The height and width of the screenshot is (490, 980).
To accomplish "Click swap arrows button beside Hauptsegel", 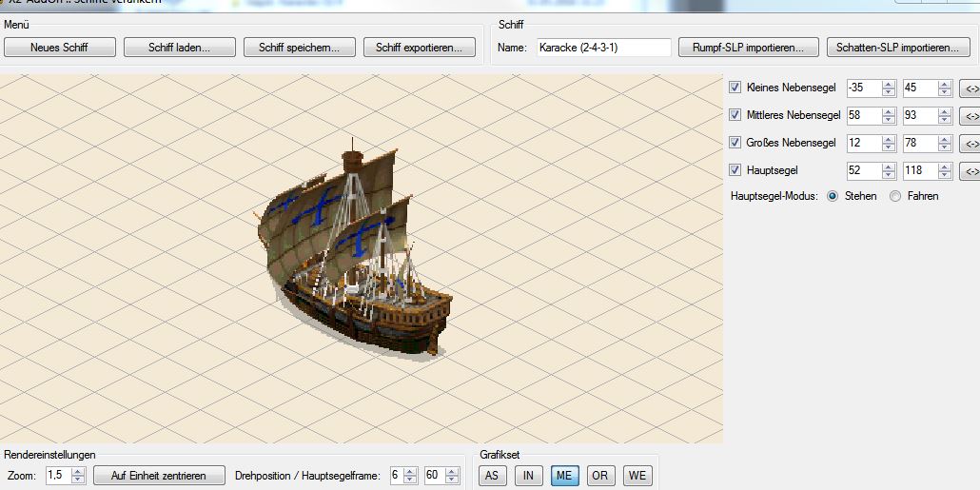I will coord(970,171).
